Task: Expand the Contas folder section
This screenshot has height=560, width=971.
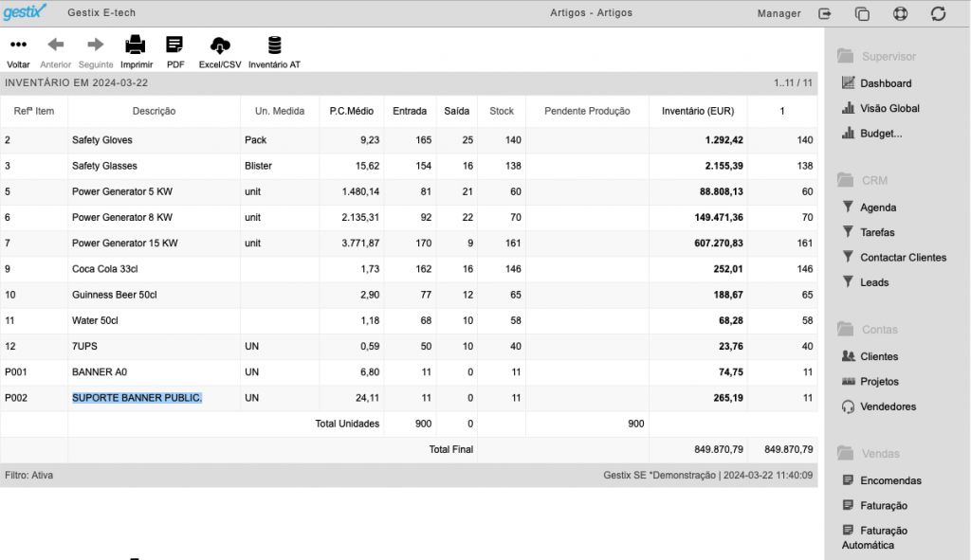Action: click(867, 329)
